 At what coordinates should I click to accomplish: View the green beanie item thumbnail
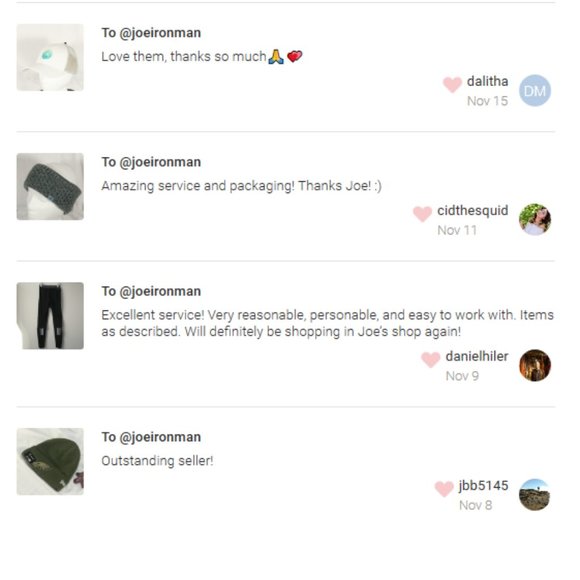(x=50, y=462)
